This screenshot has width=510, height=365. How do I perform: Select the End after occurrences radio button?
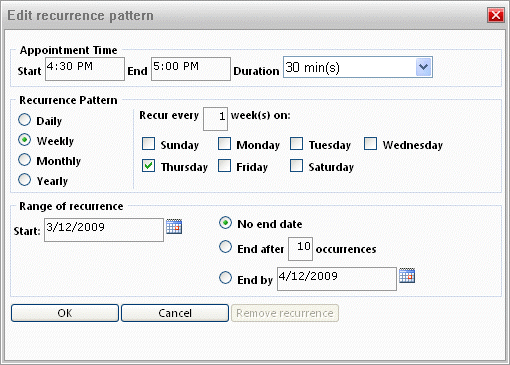[x=225, y=247]
